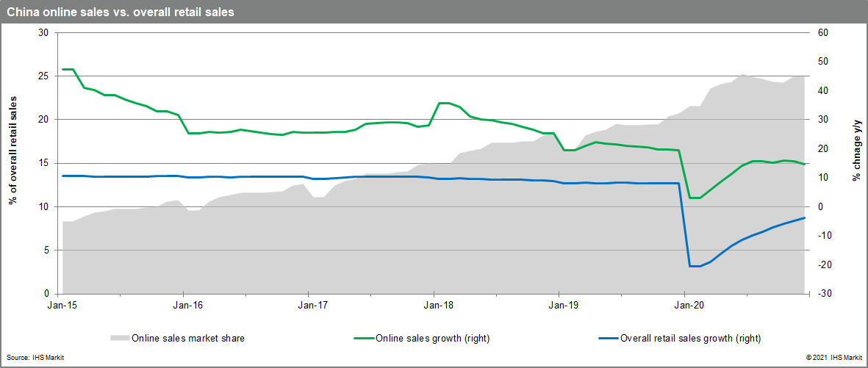Click the gray Online sales market share legend swatch
Viewport: 868px width, 368px height.
[x=119, y=339]
